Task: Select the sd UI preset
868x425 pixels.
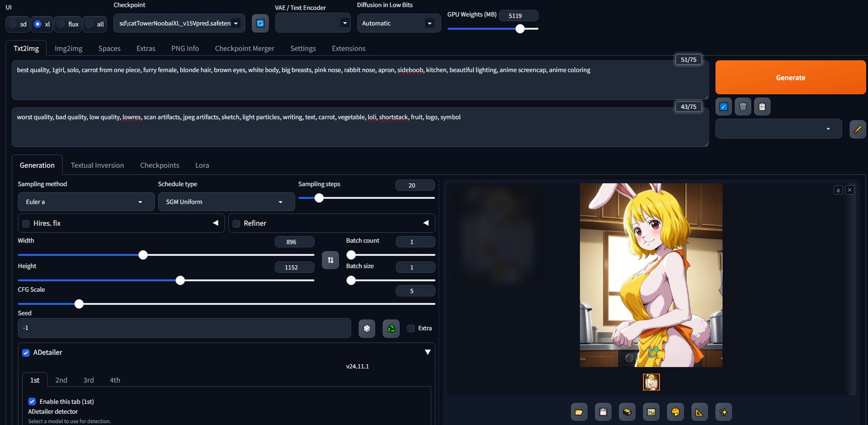Action: click(x=18, y=24)
